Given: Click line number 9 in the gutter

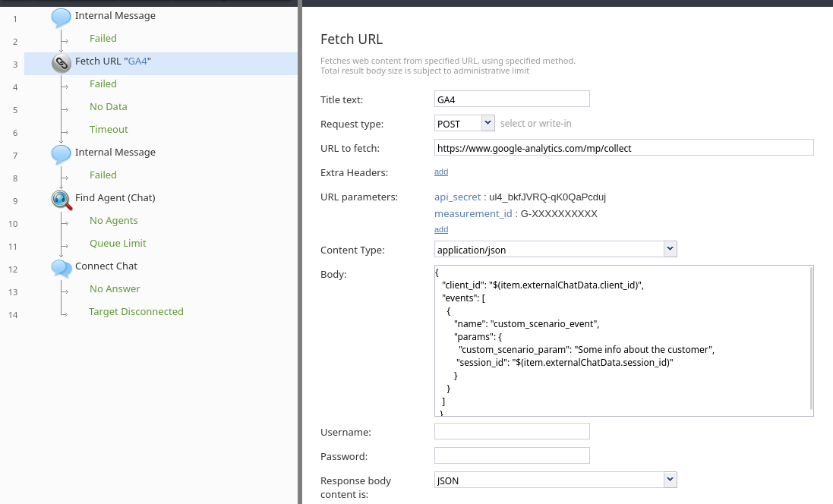Looking at the screenshot, I should pos(15,201).
